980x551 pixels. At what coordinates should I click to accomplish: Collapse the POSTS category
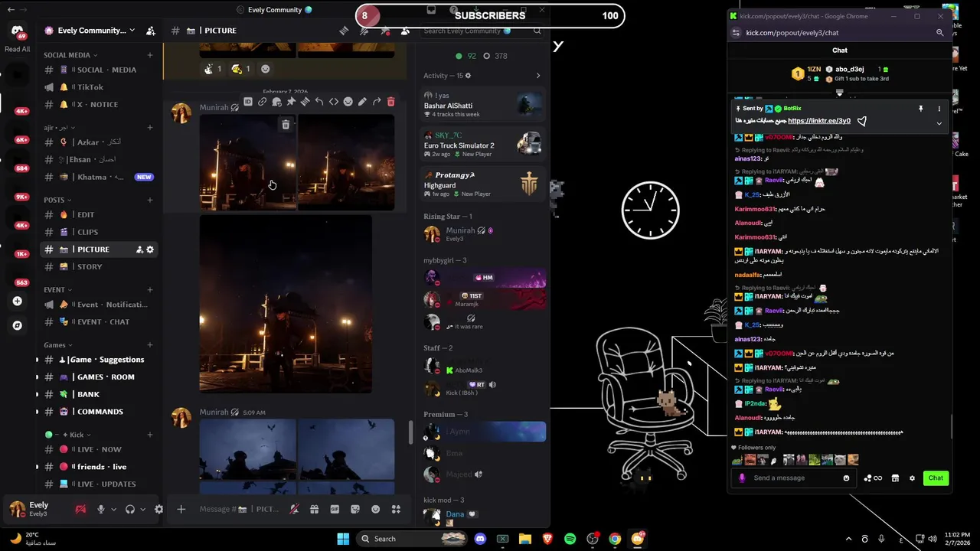click(59, 200)
